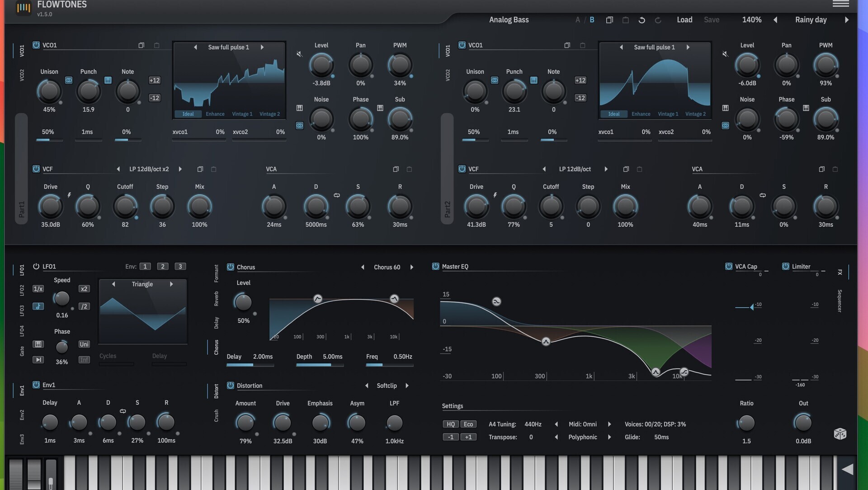Image resolution: width=868 pixels, height=490 pixels.
Task: Next filter type after LP 12dB/oct x2
Action: pos(180,170)
